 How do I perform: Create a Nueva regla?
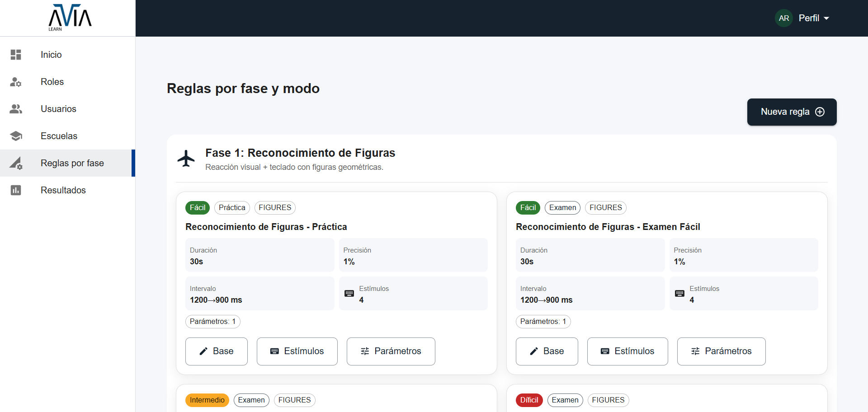[x=791, y=112]
